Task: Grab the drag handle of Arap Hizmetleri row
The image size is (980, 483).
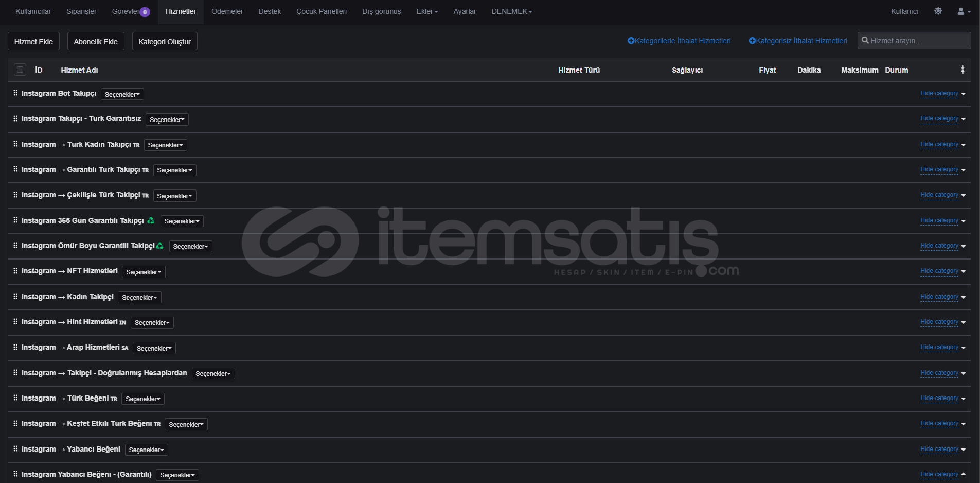Action: (x=15, y=347)
